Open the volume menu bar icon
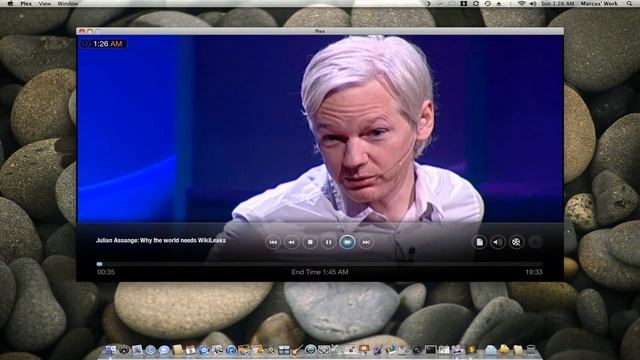This screenshot has width=640, height=360. pyautogui.click(x=533, y=3)
